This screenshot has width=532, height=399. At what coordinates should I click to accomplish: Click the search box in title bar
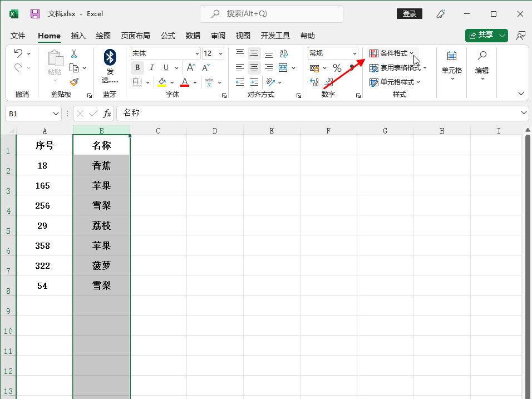pyautogui.click(x=272, y=14)
